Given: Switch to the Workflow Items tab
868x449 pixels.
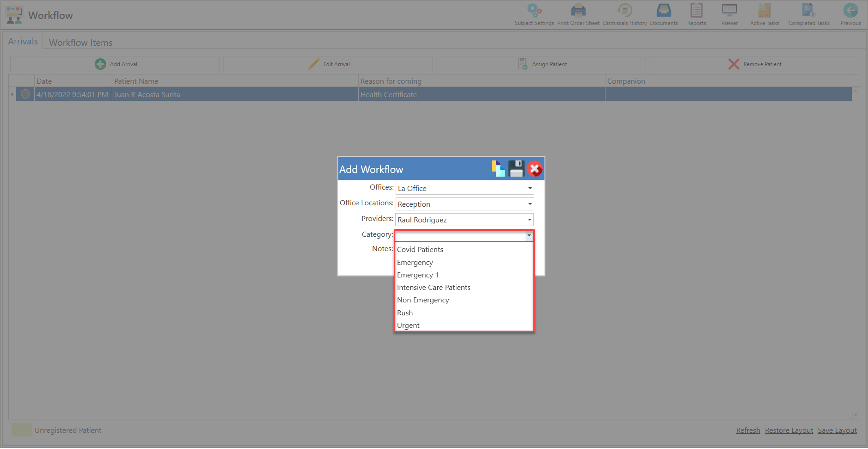Looking at the screenshot, I should (81, 43).
